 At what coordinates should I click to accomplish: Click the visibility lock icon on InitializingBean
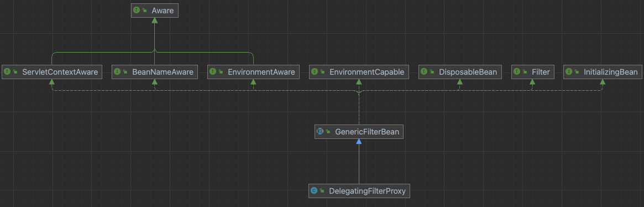[577, 72]
